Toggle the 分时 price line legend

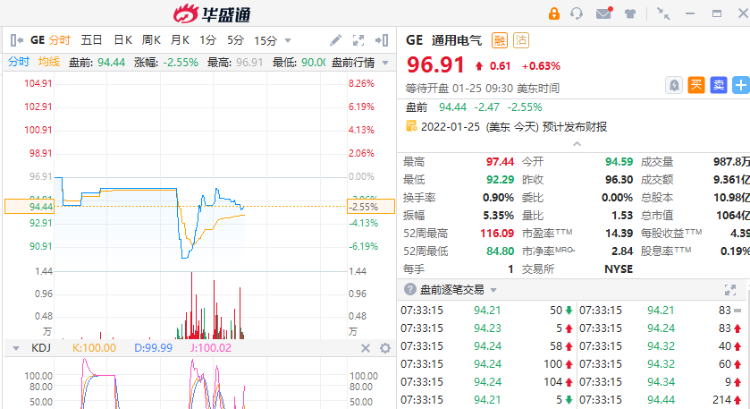coord(19,62)
